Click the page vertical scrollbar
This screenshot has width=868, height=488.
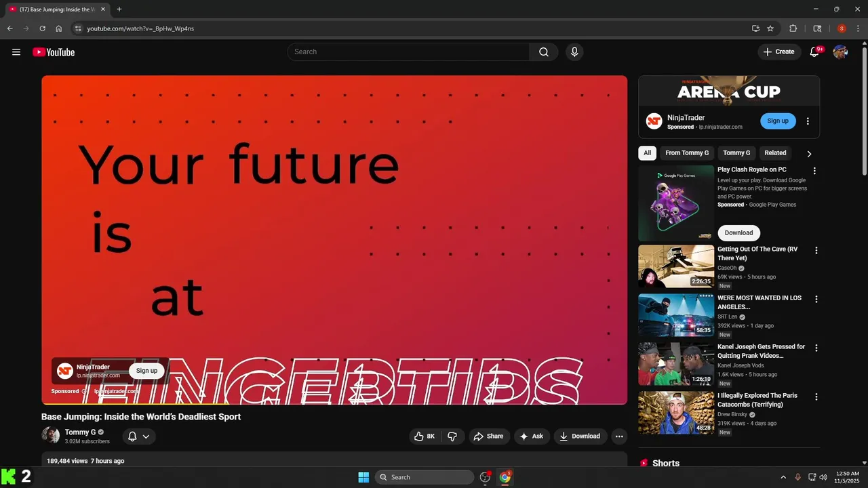click(864, 112)
